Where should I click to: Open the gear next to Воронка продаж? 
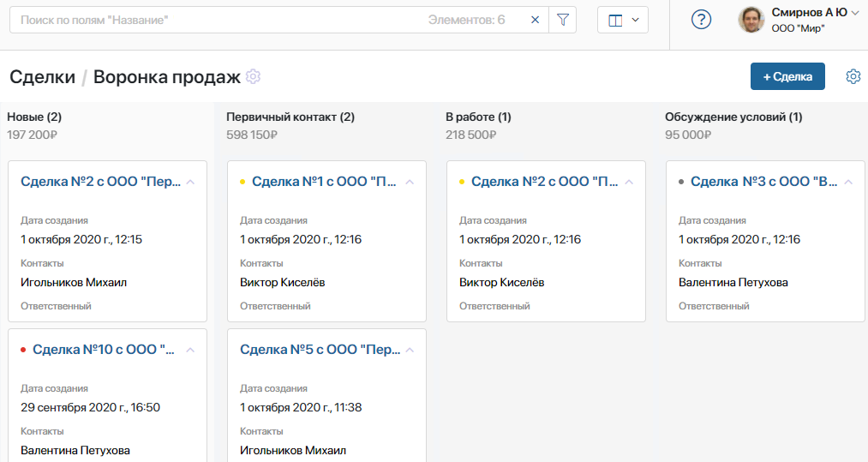[x=253, y=76]
